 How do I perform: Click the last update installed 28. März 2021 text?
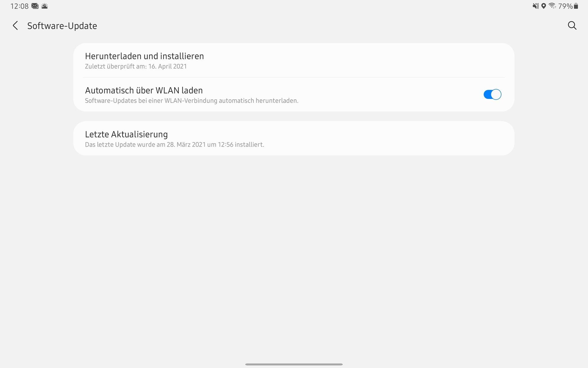(174, 145)
